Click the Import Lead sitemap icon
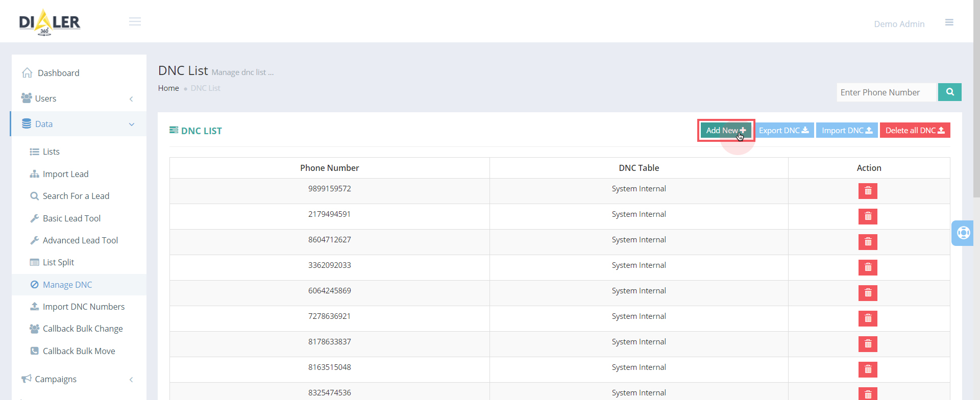This screenshot has height=400, width=980. [x=34, y=174]
